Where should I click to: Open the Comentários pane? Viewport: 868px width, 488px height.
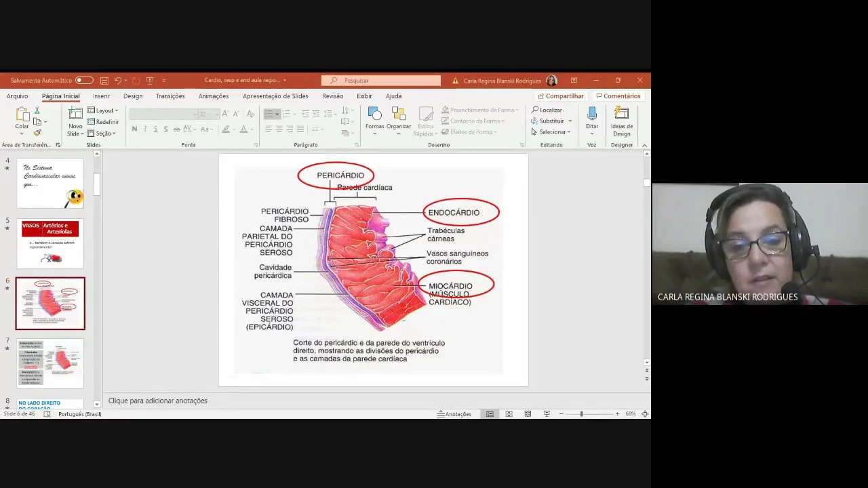[x=618, y=96]
